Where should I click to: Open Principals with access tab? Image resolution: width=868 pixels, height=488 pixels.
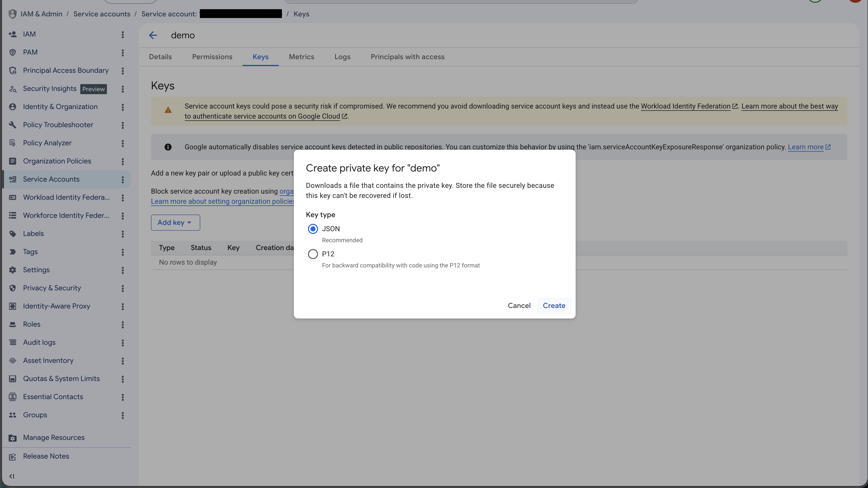click(x=407, y=57)
